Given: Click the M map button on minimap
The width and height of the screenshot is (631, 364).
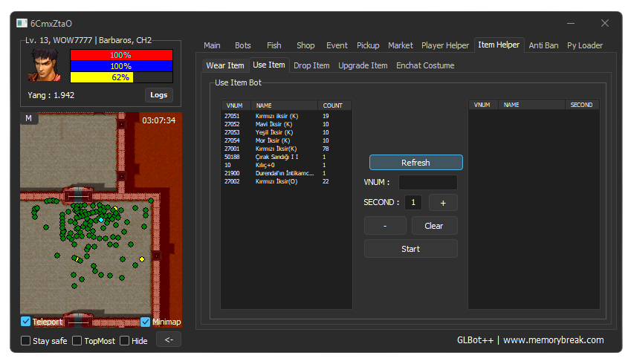Looking at the screenshot, I should [x=28, y=118].
